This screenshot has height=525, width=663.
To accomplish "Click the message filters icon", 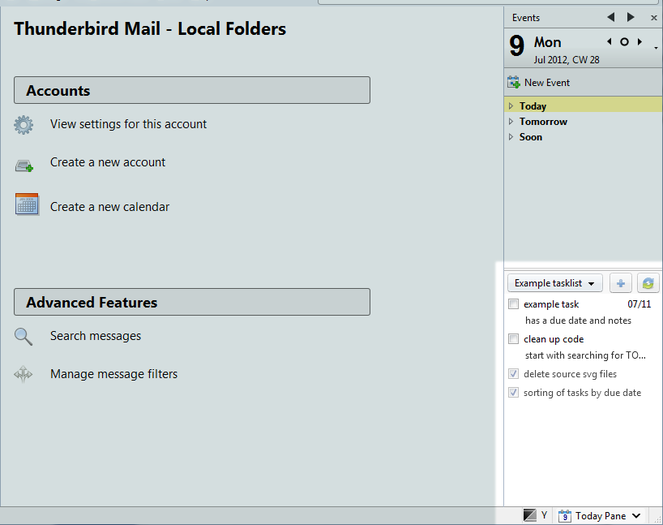I will click(x=24, y=375).
